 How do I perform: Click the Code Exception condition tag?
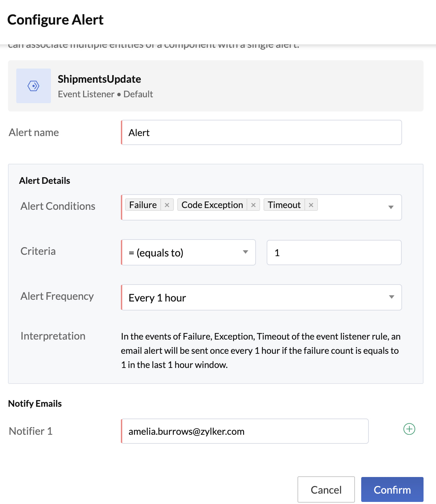coord(212,205)
